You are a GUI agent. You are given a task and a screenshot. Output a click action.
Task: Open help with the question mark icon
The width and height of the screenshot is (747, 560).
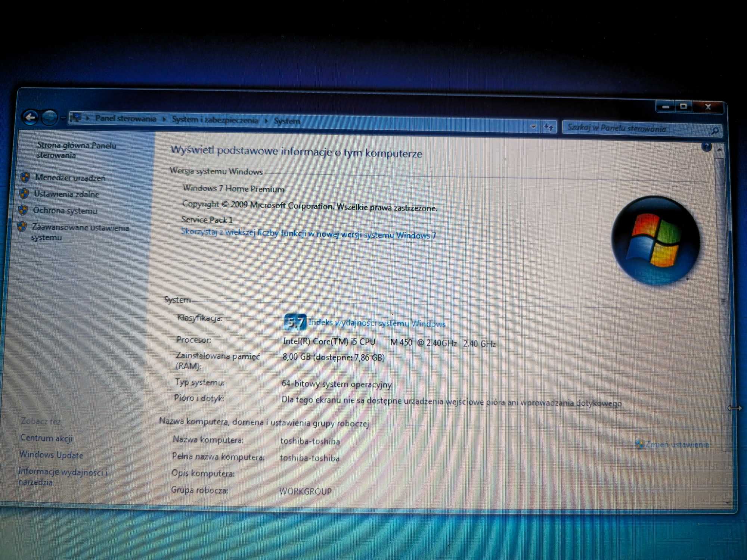pos(706,147)
